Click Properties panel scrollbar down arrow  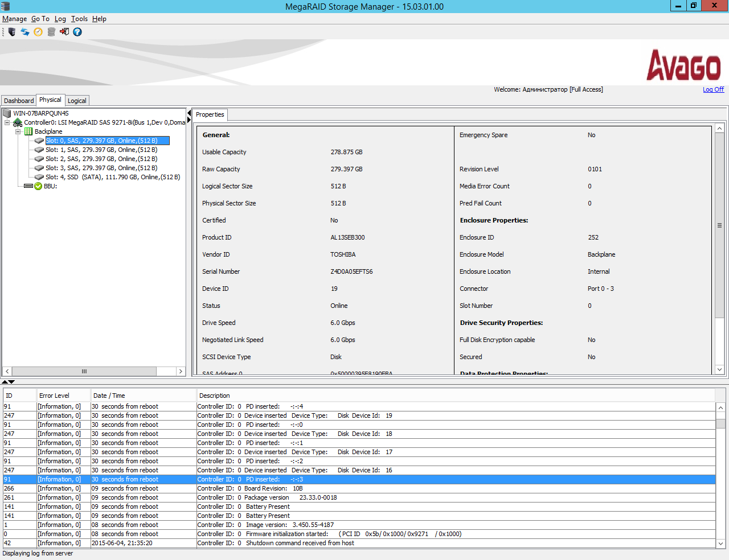[x=720, y=369]
